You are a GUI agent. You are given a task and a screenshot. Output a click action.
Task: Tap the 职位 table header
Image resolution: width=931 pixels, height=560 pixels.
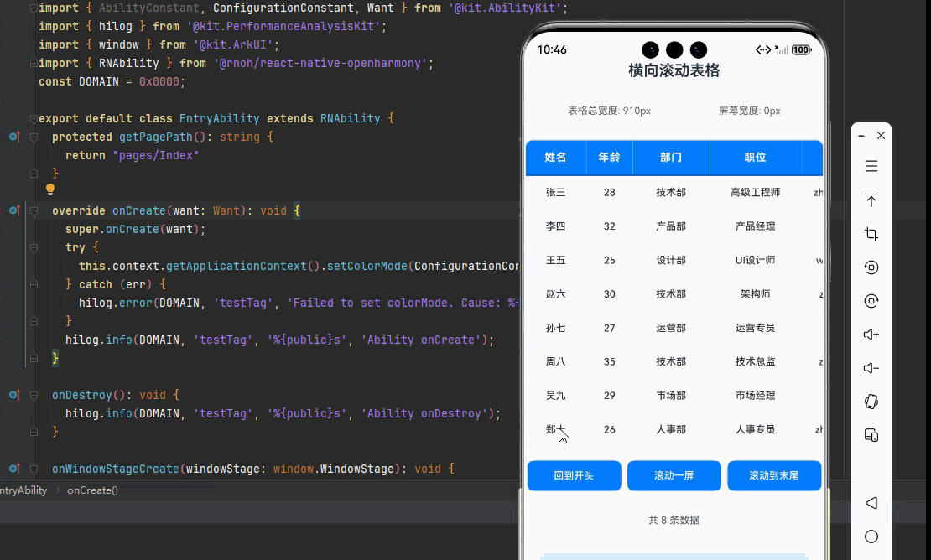(755, 158)
